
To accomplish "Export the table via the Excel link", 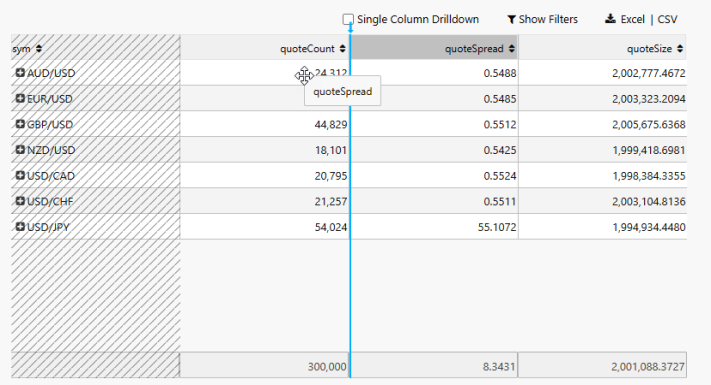I will click(633, 19).
